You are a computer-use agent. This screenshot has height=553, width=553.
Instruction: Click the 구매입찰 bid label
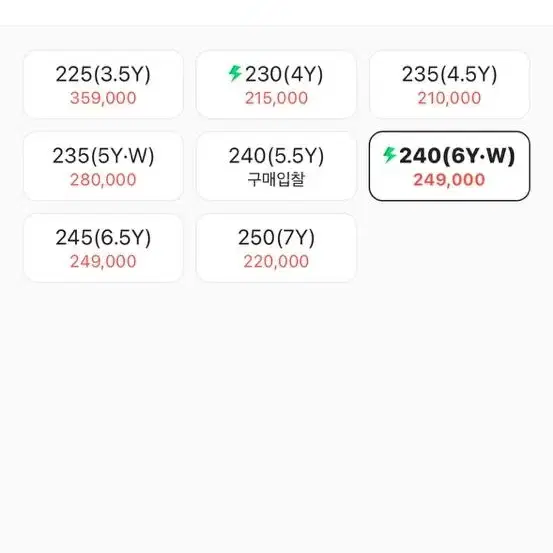pyautogui.click(x=276, y=180)
